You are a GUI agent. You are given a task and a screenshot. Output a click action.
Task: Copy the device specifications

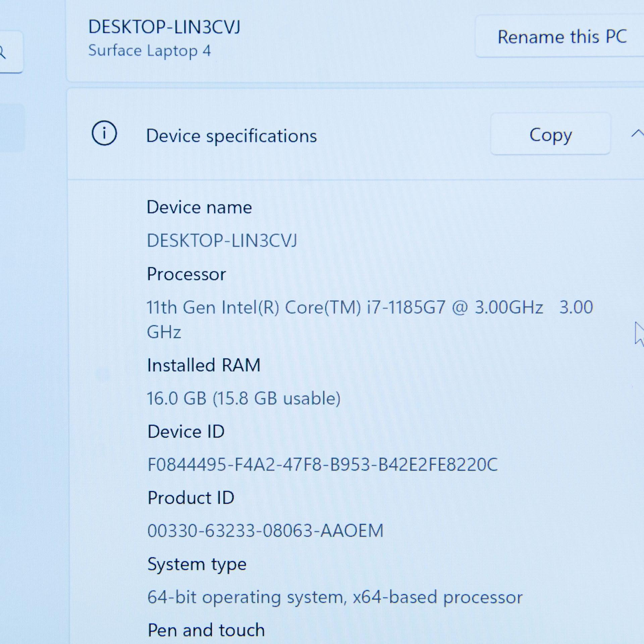point(550,134)
